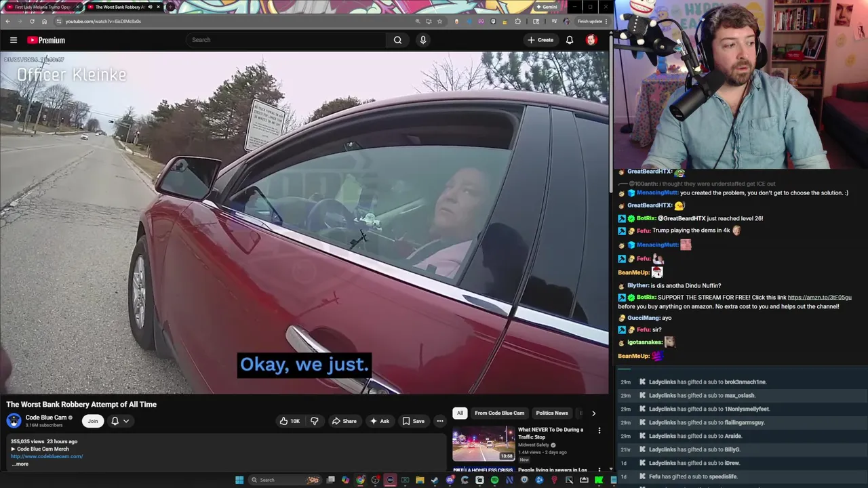Click the Join channel membership button
Image resolution: width=868 pixels, height=488 pixels.
click(x=93, y=421)
